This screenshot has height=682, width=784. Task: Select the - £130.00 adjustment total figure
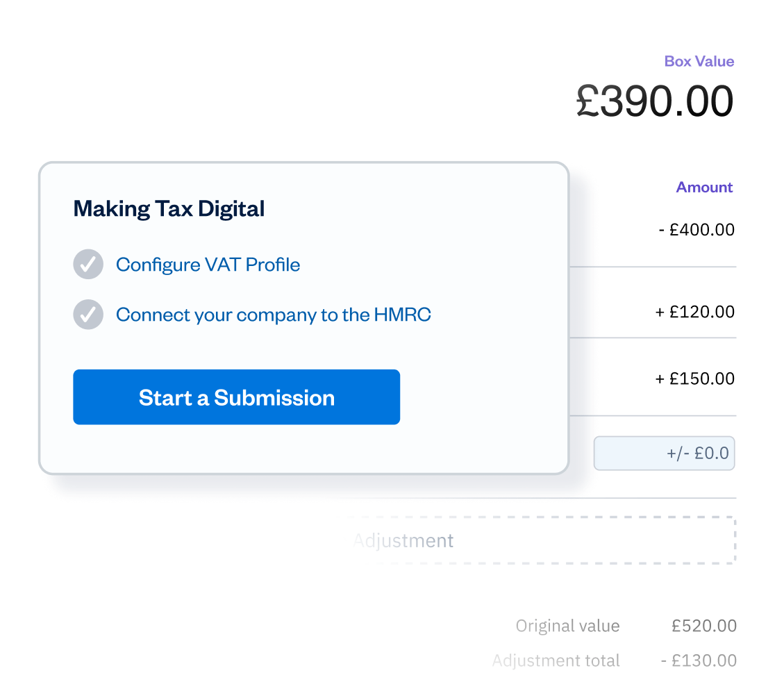(x=699, y=660)
